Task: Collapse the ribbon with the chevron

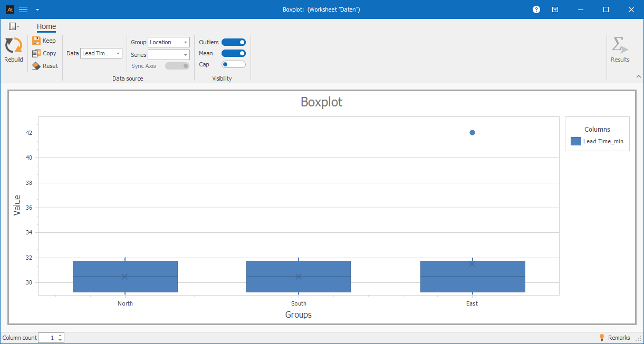Action: (638, 76)
